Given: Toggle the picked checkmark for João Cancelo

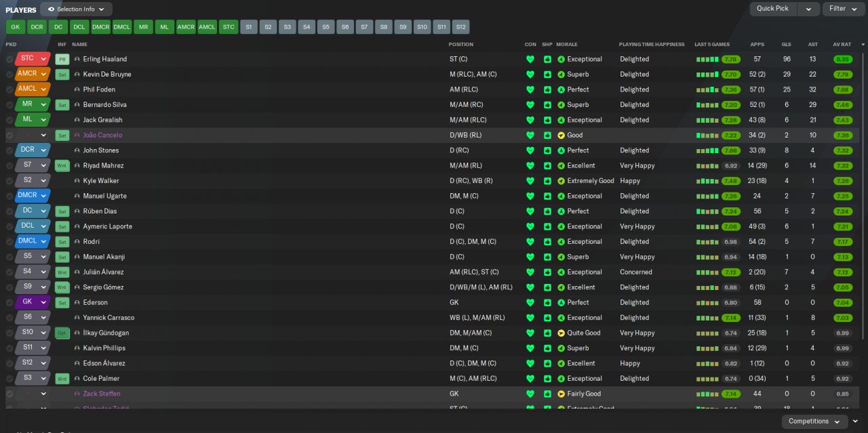Looking at the screenshot, I should tap(9, 136).
